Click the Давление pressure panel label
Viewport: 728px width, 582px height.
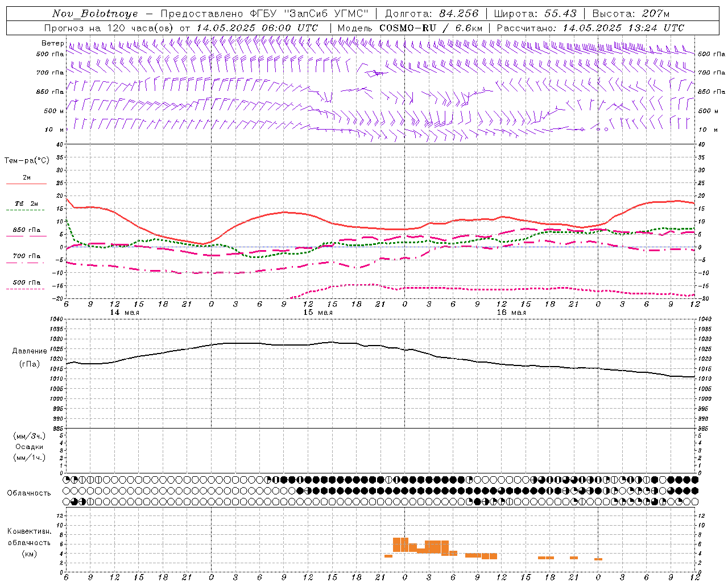(29, 351)
